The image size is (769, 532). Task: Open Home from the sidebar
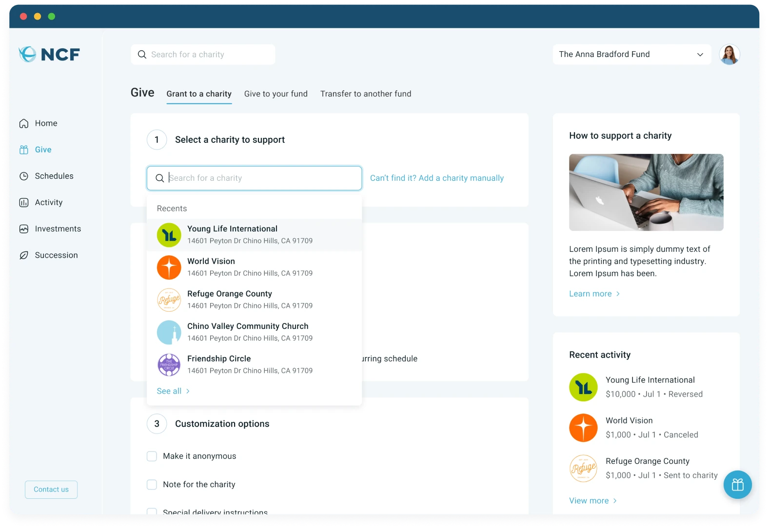[x=39, y=123]
